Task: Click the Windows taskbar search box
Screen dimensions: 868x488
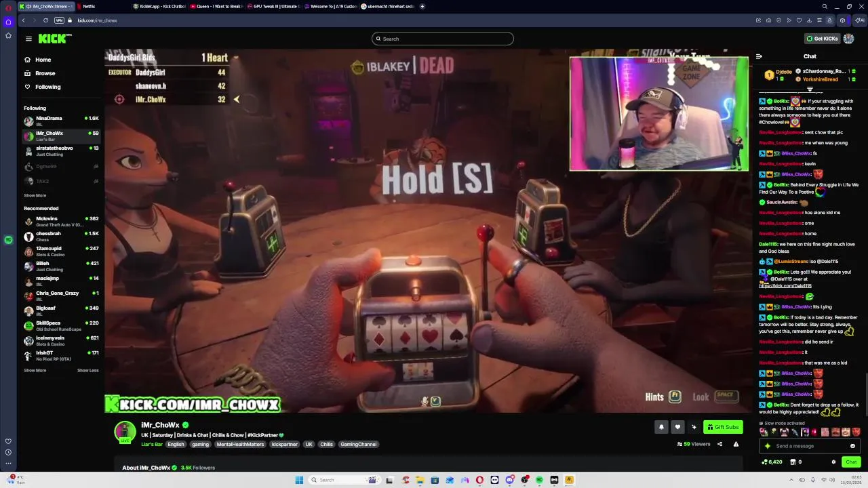Action: [345, 480]
